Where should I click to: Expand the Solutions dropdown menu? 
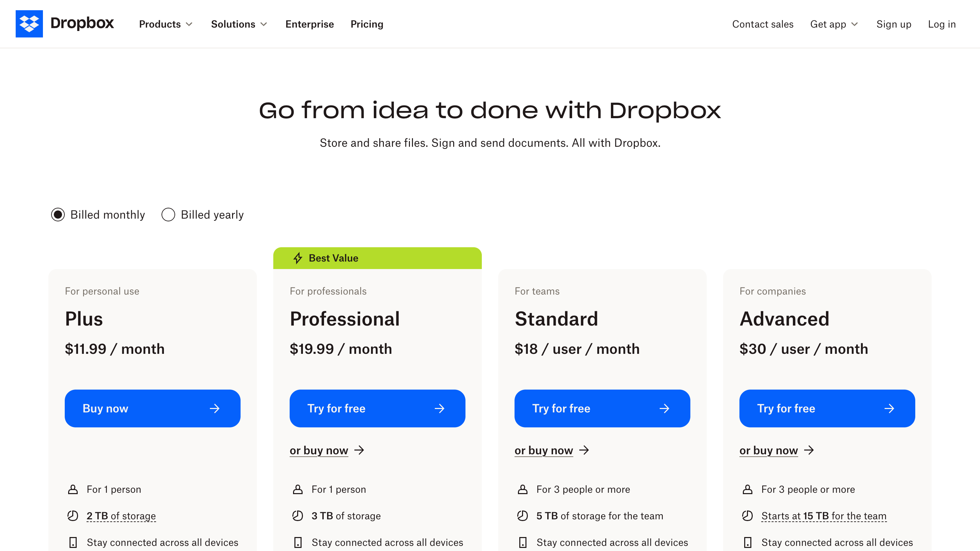tap(239, 24)
